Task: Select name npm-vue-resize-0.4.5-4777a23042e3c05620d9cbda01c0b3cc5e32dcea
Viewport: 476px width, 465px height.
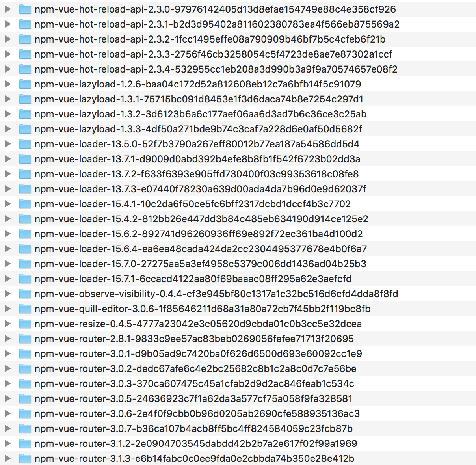Action: point(198,324)
